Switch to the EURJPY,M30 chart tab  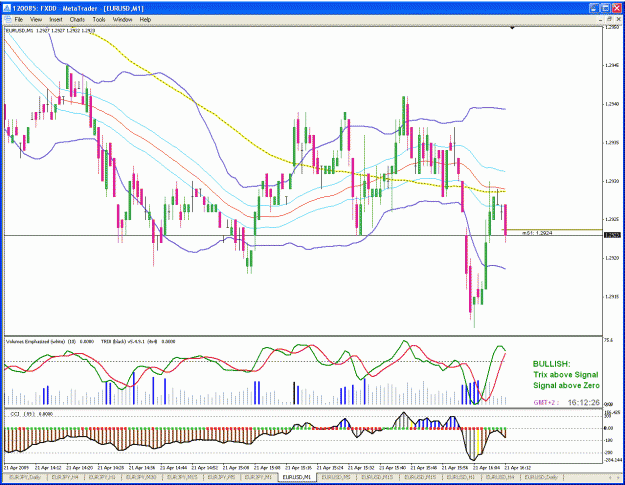(141, 477)
